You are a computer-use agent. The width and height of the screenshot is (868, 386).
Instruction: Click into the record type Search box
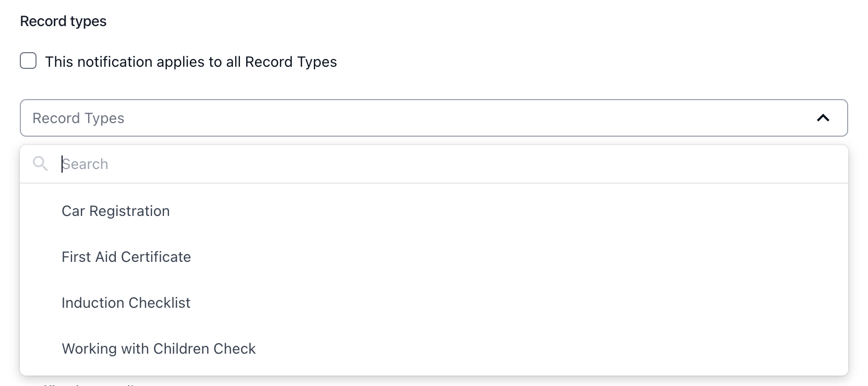pos(449,164)
